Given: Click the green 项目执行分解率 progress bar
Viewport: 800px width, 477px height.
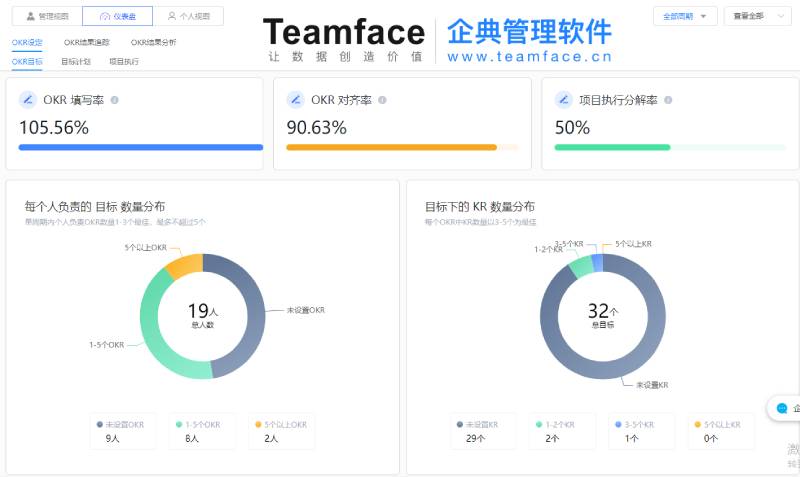Looking at the screenshot, I should point(612,147).
